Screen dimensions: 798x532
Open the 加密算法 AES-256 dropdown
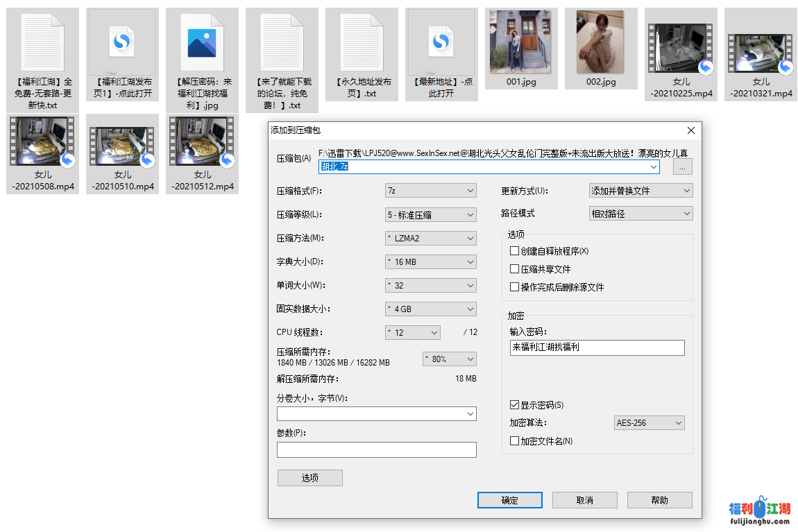click(650, 423)
